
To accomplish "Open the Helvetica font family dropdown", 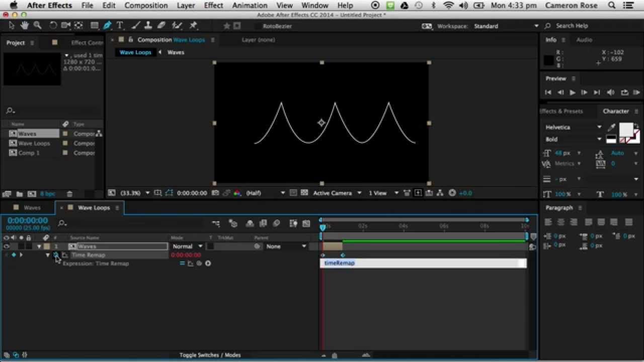I will 574,128.
